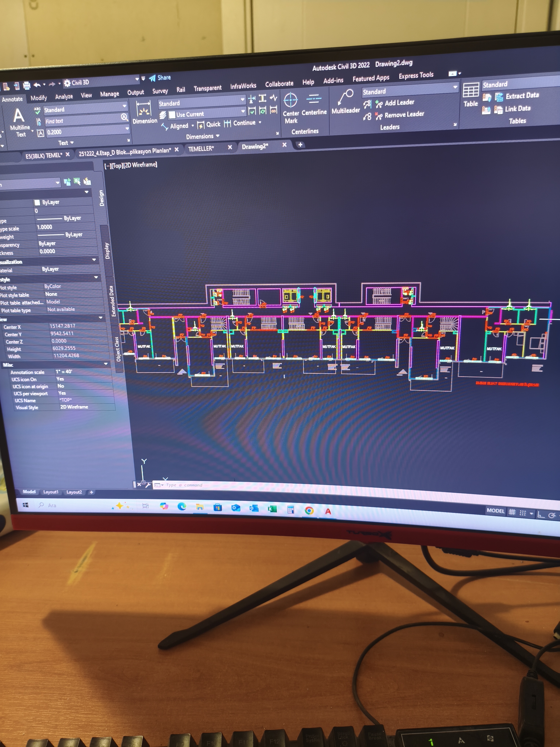Image resolution: width=560 pixels, height=747 pixels.
Task: Open the Display tab of Properties palette
Action: (x=107, y=251)
